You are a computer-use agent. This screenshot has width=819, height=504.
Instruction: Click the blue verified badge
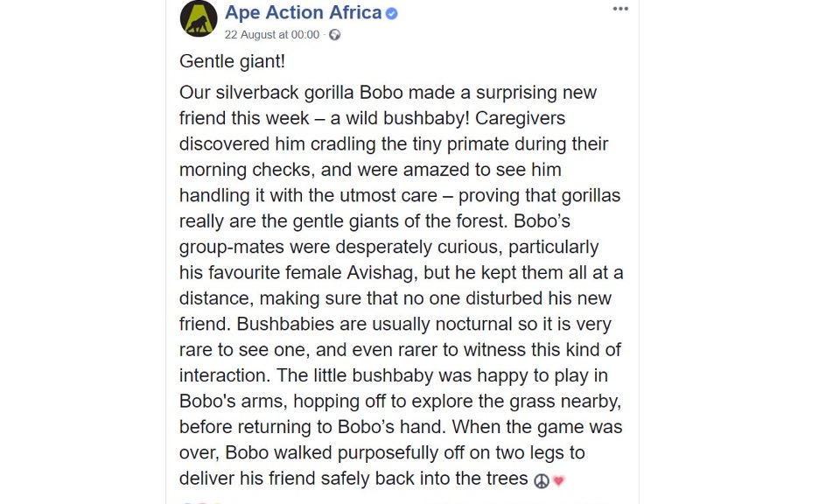392,14
